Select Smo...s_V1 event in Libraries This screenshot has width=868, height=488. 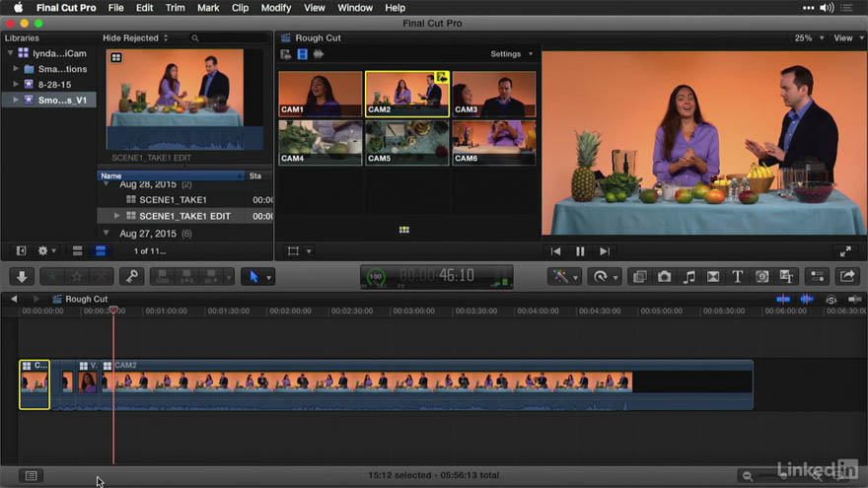pyautogui.click(x=49, y=100)
